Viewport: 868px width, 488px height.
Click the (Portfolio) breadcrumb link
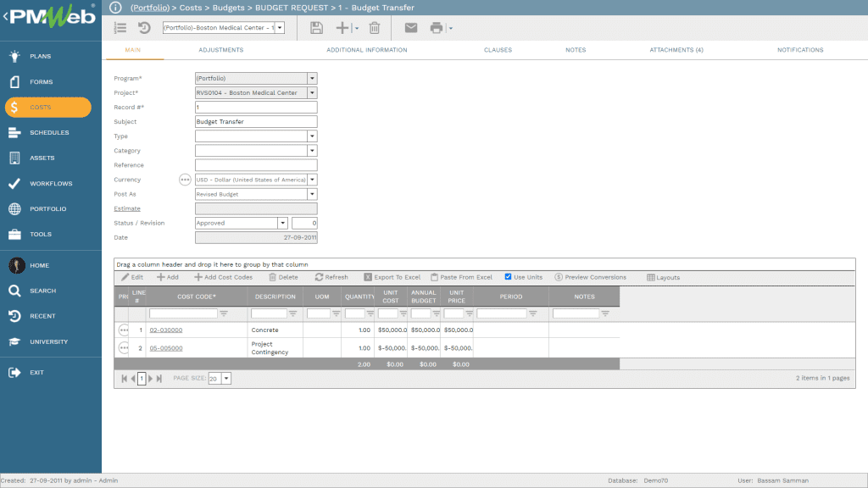149,8
